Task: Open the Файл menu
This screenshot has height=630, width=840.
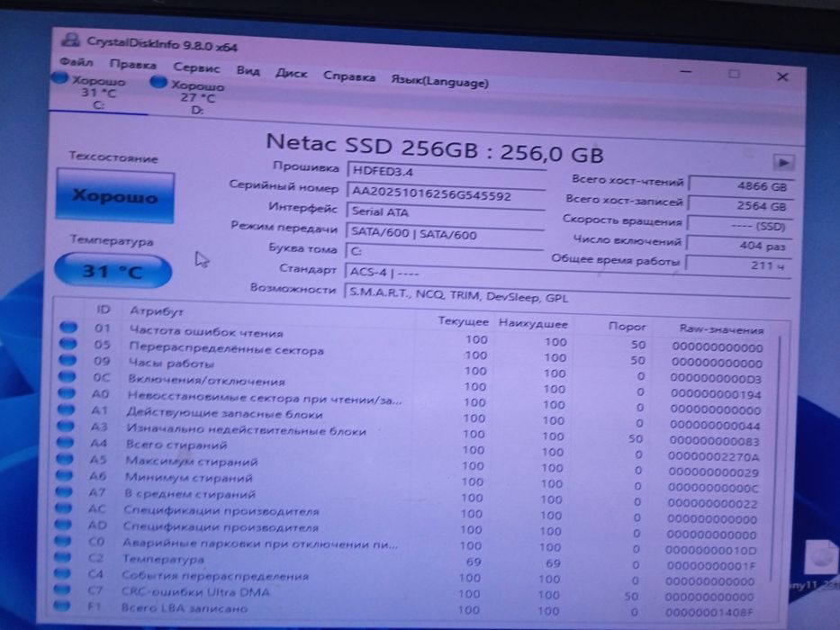Action: pyautogui.click(x=76, y=61)
